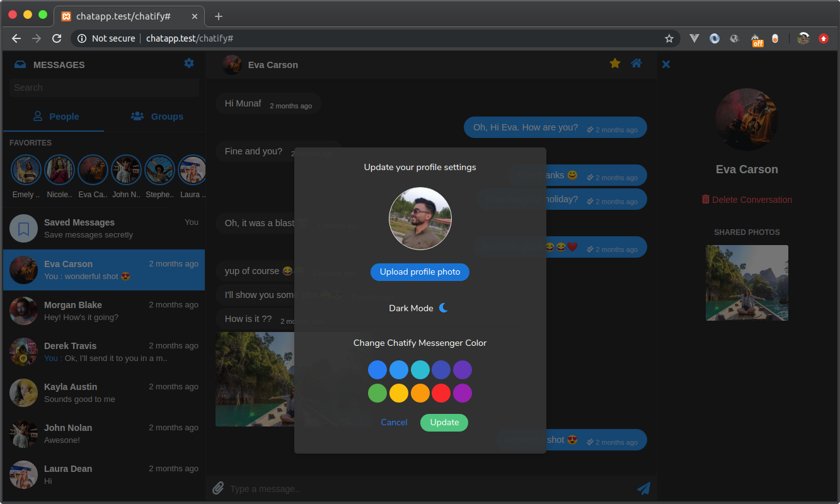Reload the browser page
The width and height of the screenshot is (840, 504).
coord(56,38)
